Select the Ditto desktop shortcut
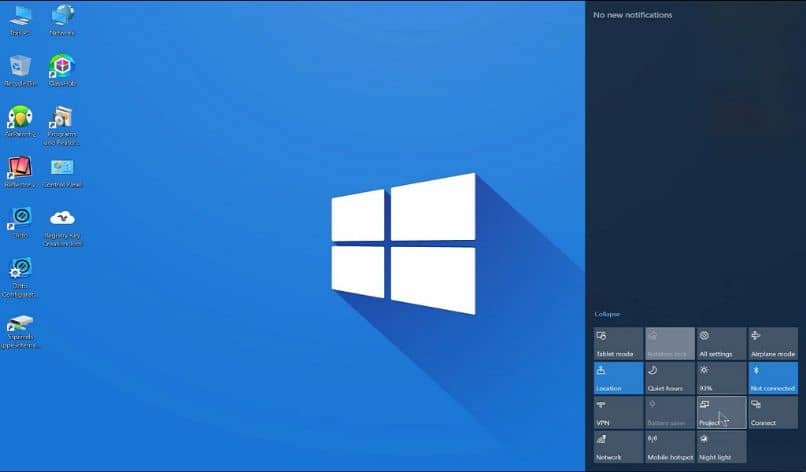The width and height of the screenshot is (806, 472). (x=21, y=223)
